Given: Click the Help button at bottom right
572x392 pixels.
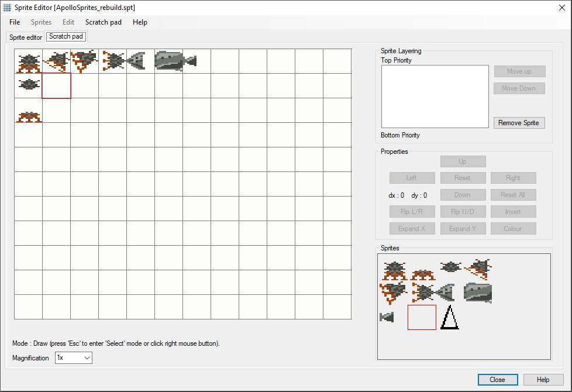Looking at the screenshot, I should (543, 380).
